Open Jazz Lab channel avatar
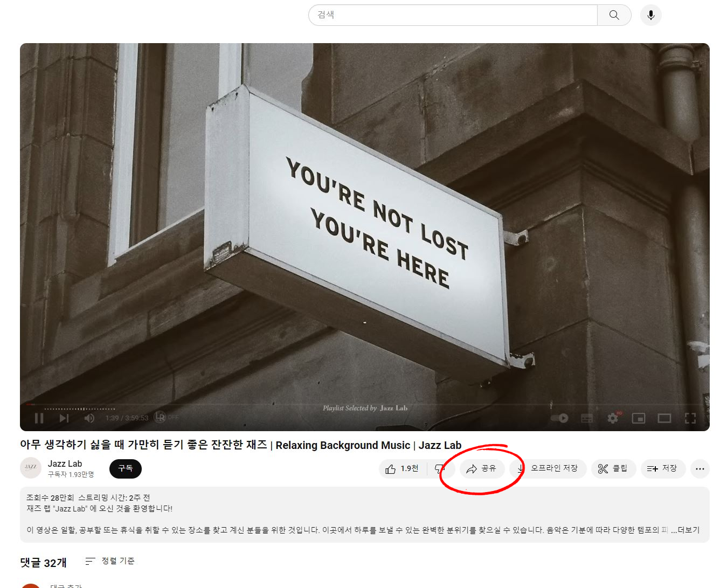Image resolution: width=720 pixels, height=588 pixels. (31, 468)
